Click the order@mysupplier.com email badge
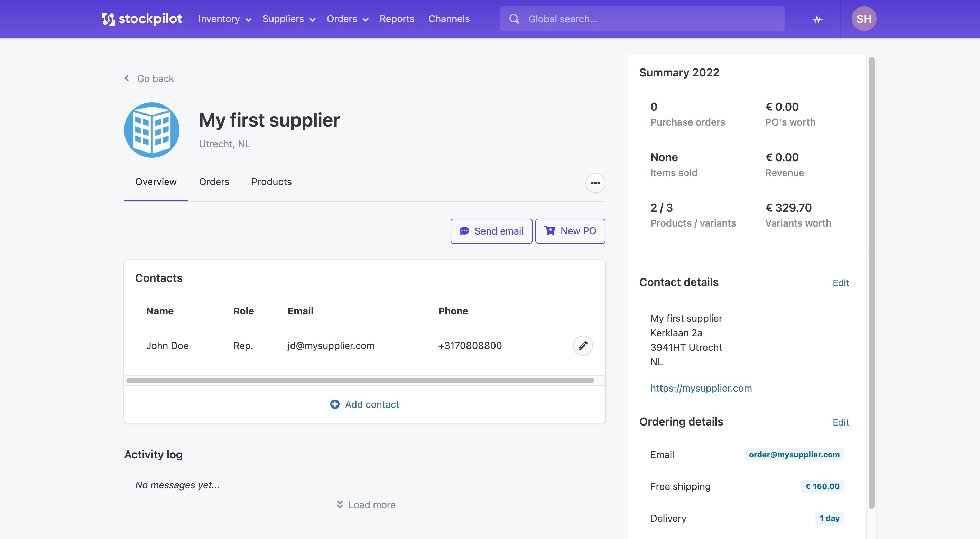 point(794,455)
